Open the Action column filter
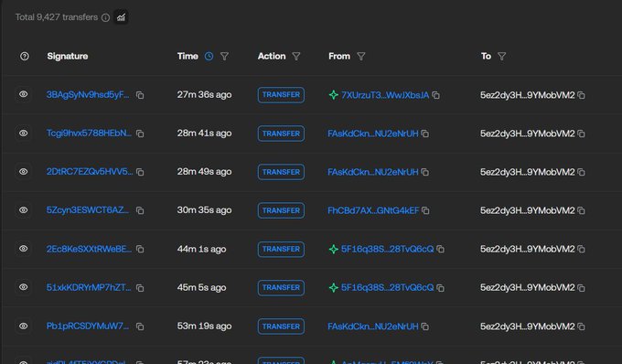 coord(296,57)
